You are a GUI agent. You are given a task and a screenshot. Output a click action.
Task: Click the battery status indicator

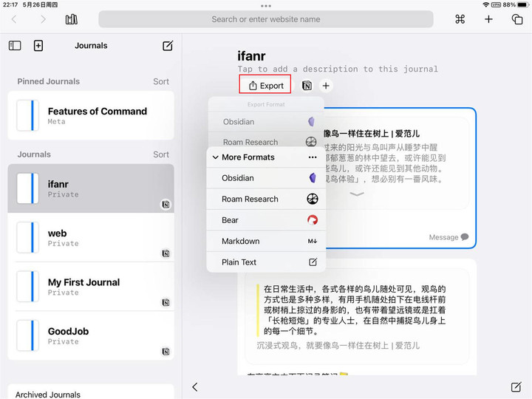point(523,4)
